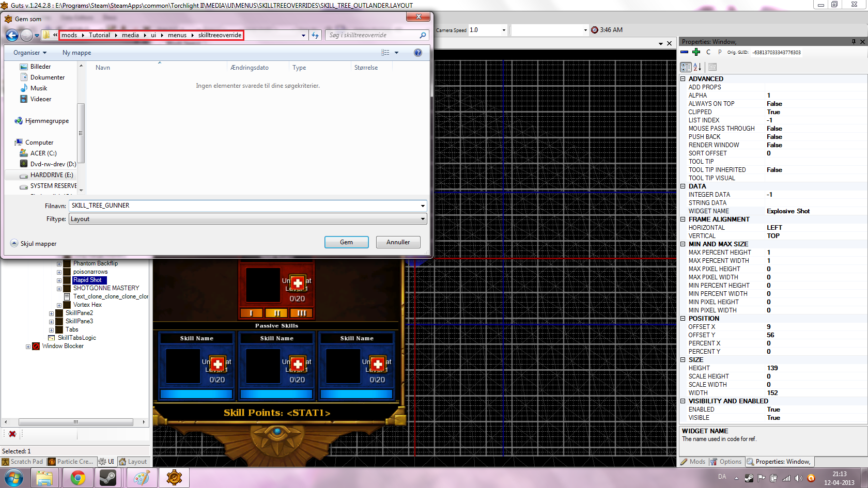Click the search magnifier in save dialog
868x488 pixels.
coord(423,35)
